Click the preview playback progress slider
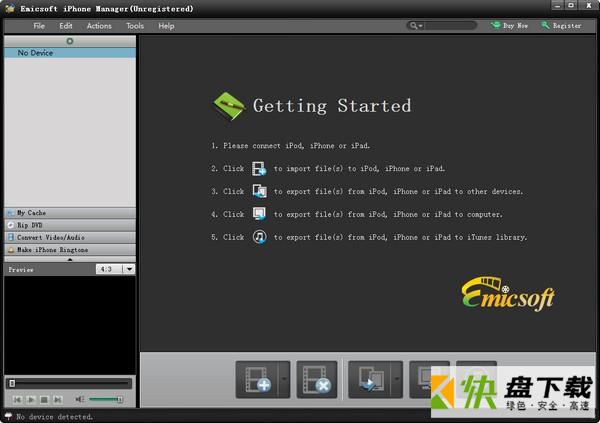600x423 pixels. pos(69,383)
